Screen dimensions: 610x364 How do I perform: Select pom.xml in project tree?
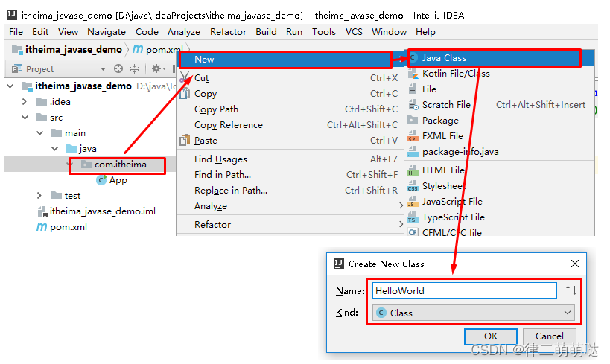click(x=62, y=227)
